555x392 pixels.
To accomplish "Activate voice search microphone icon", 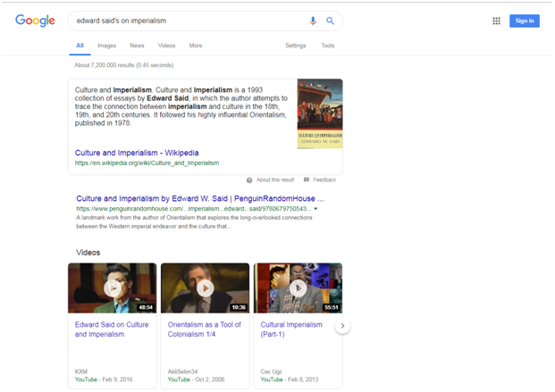I will pyautogui.click(x=313, y=21).
